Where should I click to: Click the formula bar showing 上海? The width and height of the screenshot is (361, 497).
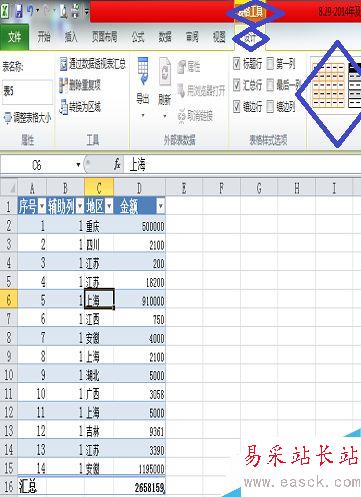pos(242,164)
